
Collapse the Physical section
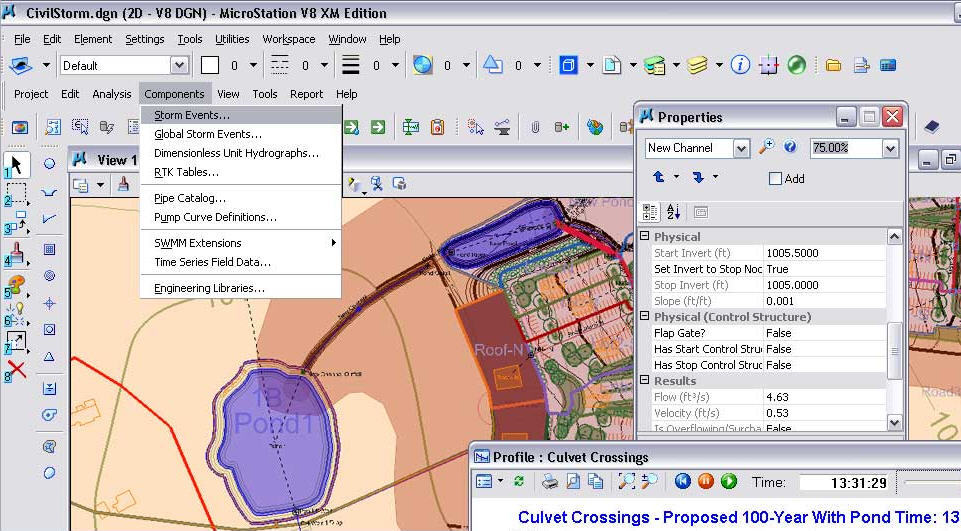(x=645, y=236)
